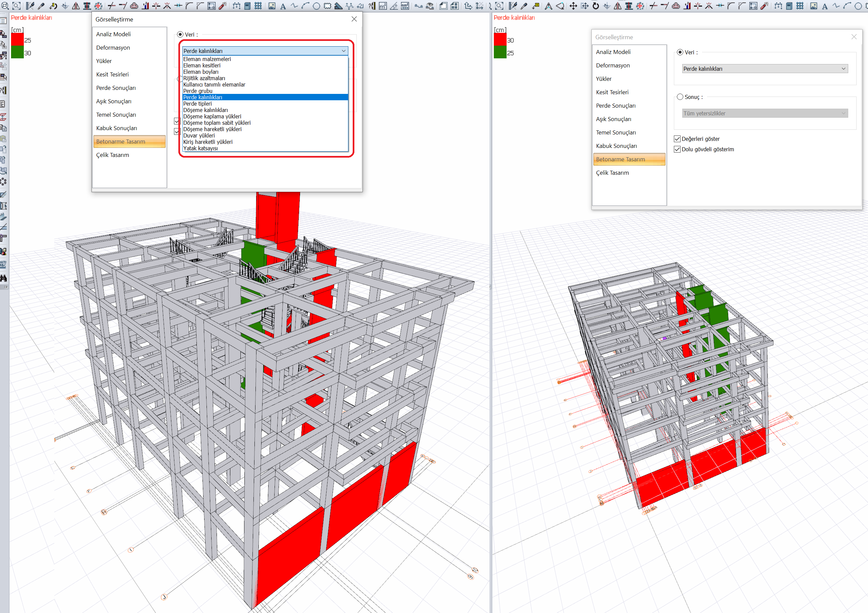The width and height of the screenshot is (868, 613).
Task: Click the stretch-move icon next to Move tool
Action: click(x=584, y=6)
